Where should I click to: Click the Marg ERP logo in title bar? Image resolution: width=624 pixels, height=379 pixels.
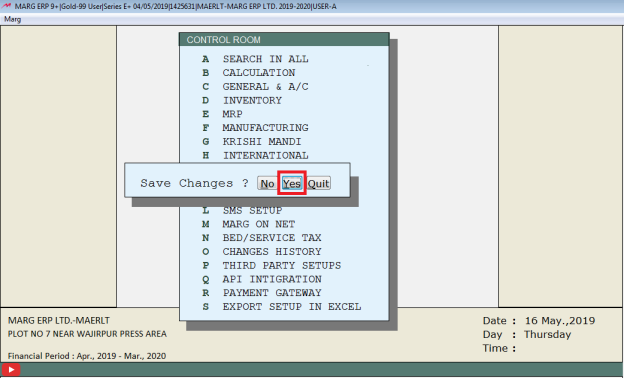coord(6,6)
